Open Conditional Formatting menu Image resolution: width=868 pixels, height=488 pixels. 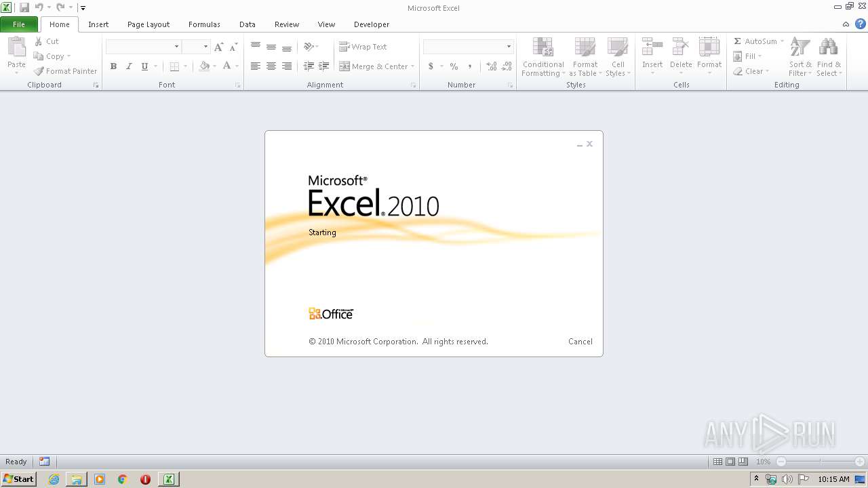[x=542, y=57]
